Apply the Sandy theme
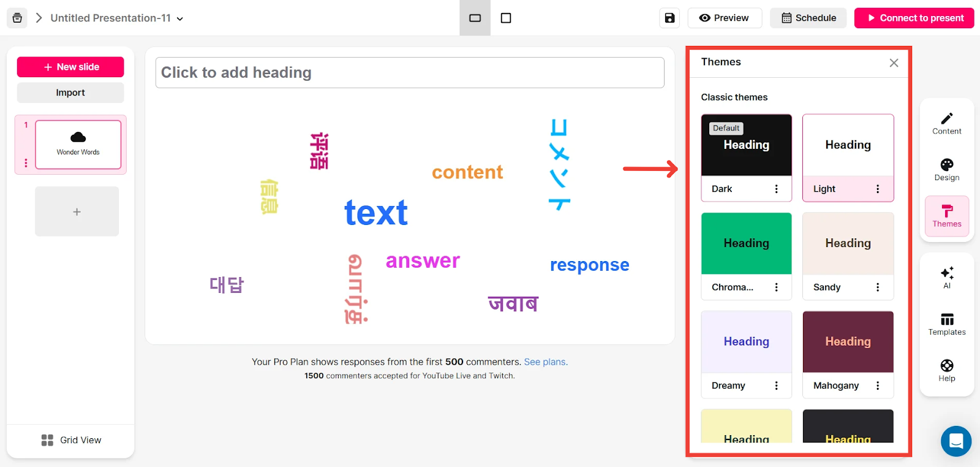980x467 pixels. point(848,243)
